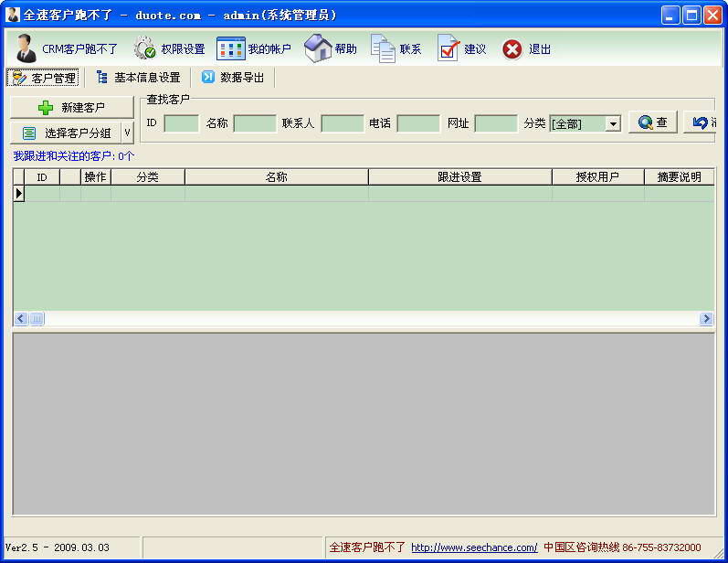Click the 电话 search field

[418, 123]
